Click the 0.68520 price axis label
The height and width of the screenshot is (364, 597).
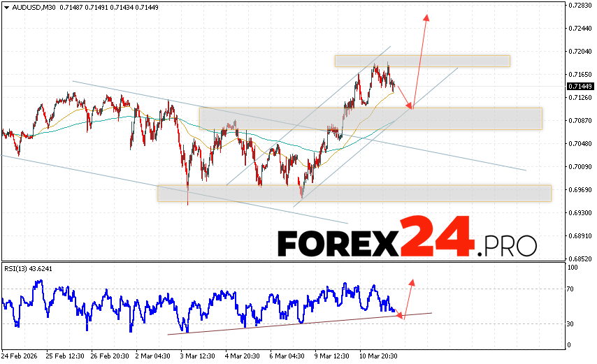click(x=580, y=259)
